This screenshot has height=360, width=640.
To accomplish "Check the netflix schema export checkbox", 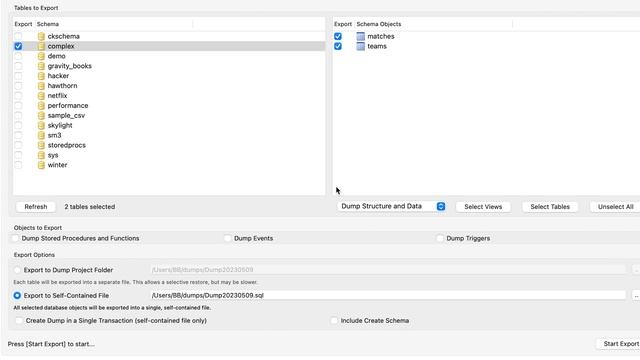I will (x=18, y=96).
